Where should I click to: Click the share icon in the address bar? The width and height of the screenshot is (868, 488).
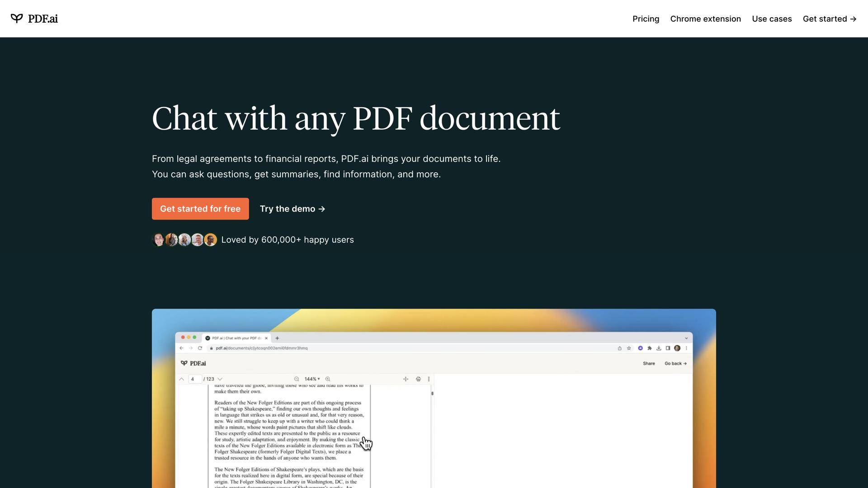click(x=620, y=348)
